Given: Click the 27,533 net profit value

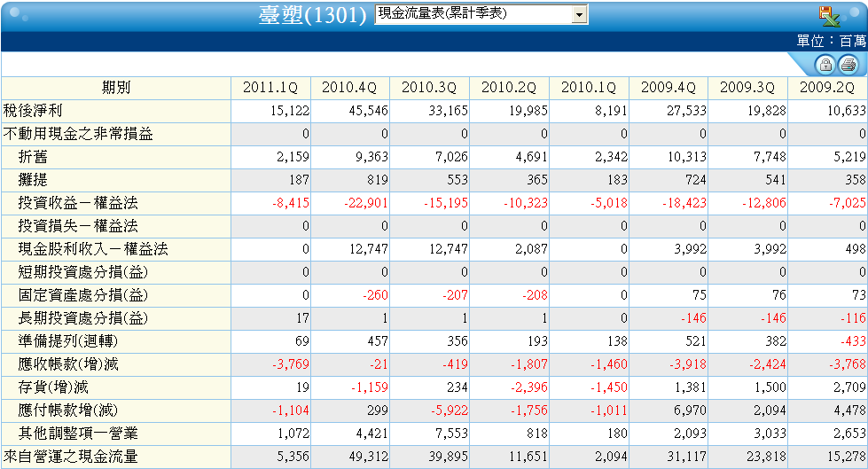Looking at the screenshot, I should [687, 112].
